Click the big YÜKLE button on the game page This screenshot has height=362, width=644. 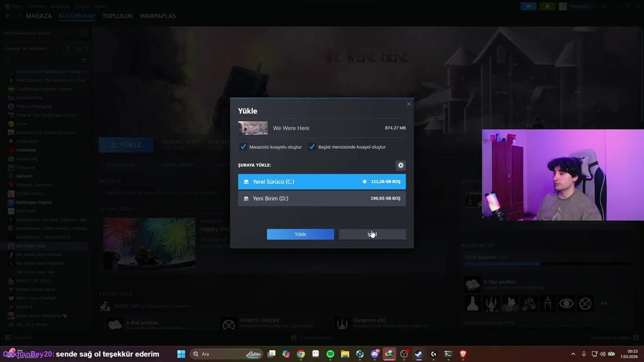pyautogui.click(x=126, y=145)
